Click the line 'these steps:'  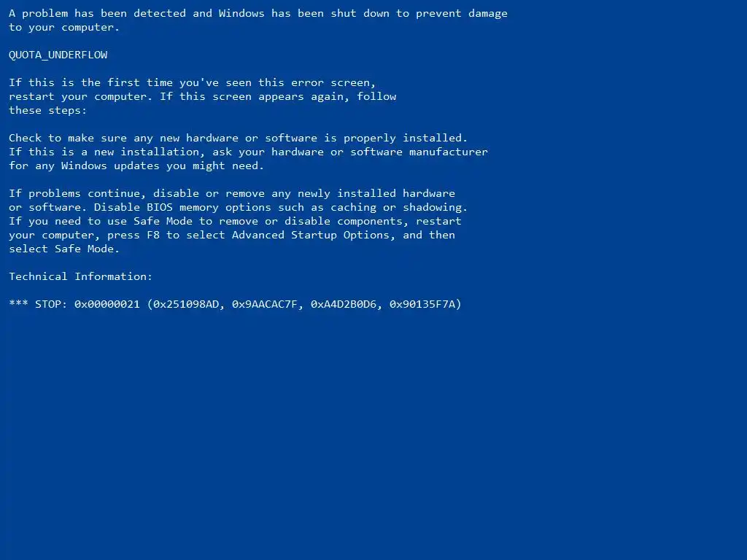coord(47,111)
